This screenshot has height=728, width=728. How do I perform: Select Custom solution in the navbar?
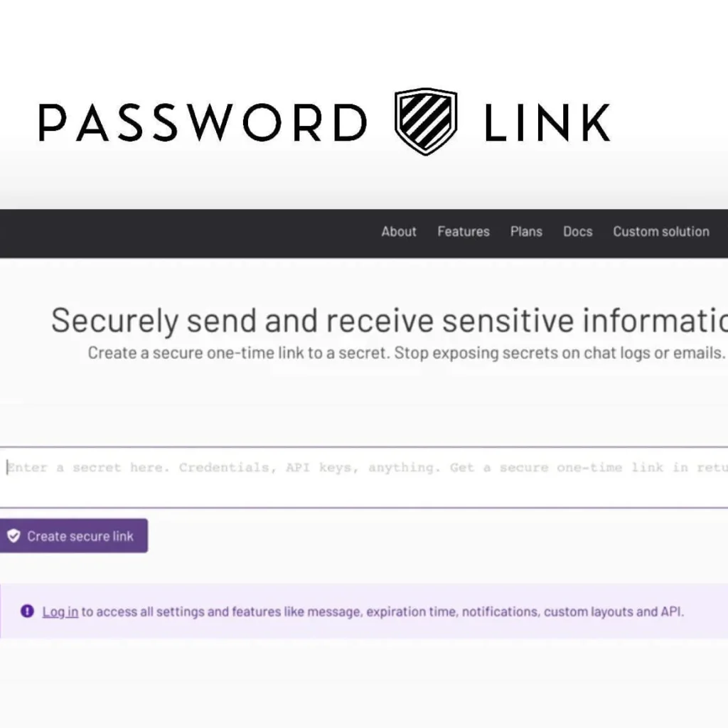click(661, 231)
